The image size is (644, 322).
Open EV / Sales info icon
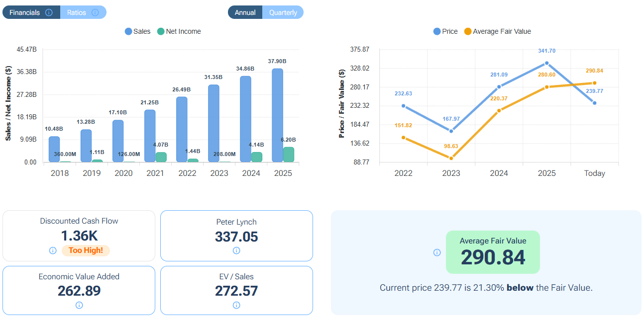pyautogui.click(x=236, y=305)
